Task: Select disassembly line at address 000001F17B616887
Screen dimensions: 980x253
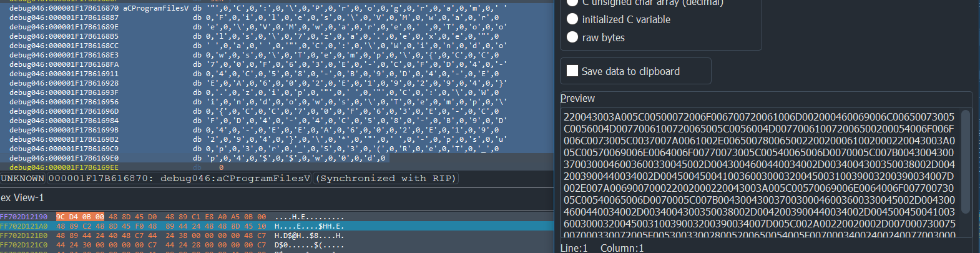Action: pos(276,17)
